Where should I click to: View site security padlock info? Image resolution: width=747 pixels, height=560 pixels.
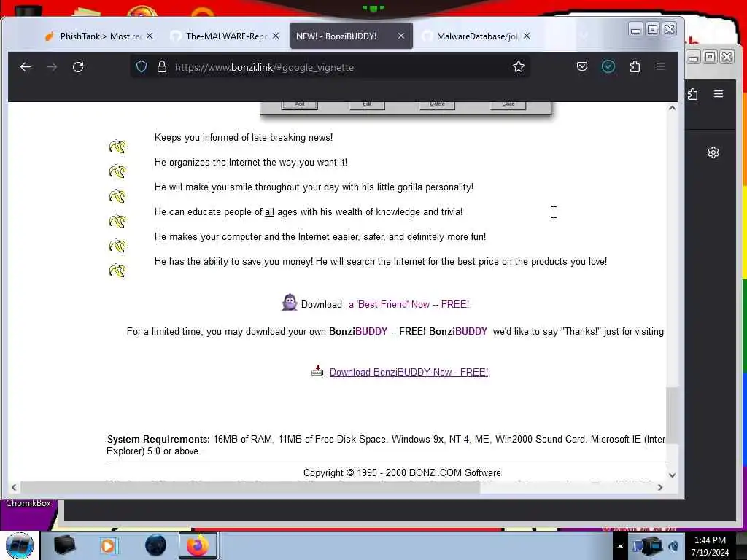pos(162,66)
